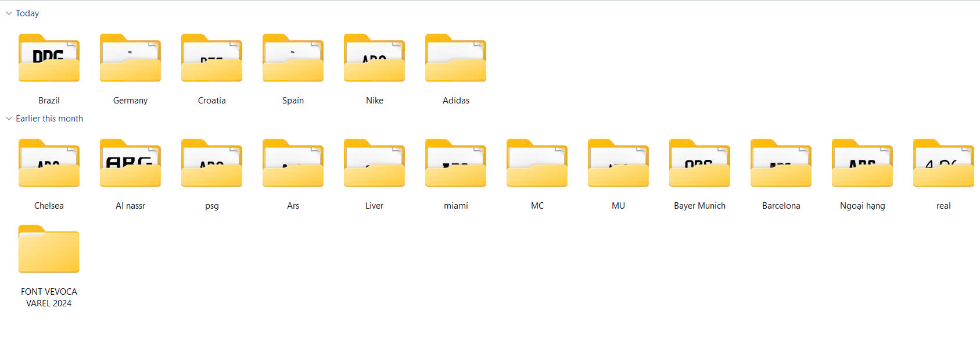The image size is (980, 354).
Task: Click the Chelsea folder name
Action: 49,206
